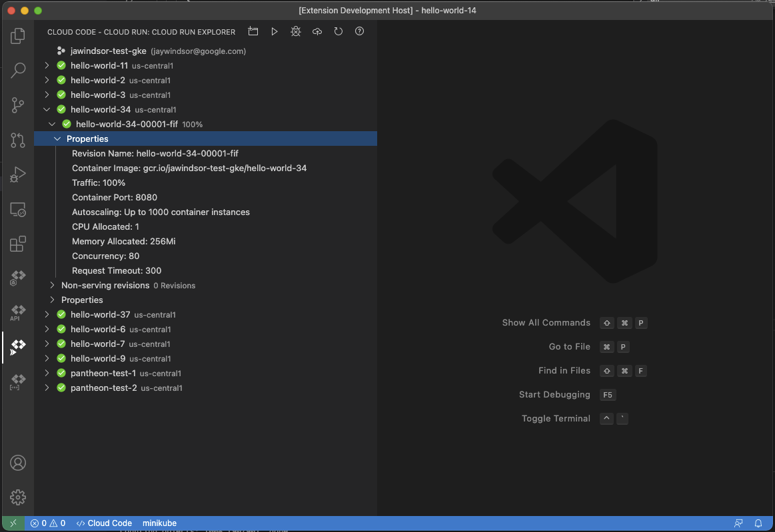Expand the hello-world-6 service
Viewport: 775px width, 532px height.
coord(47,330)
